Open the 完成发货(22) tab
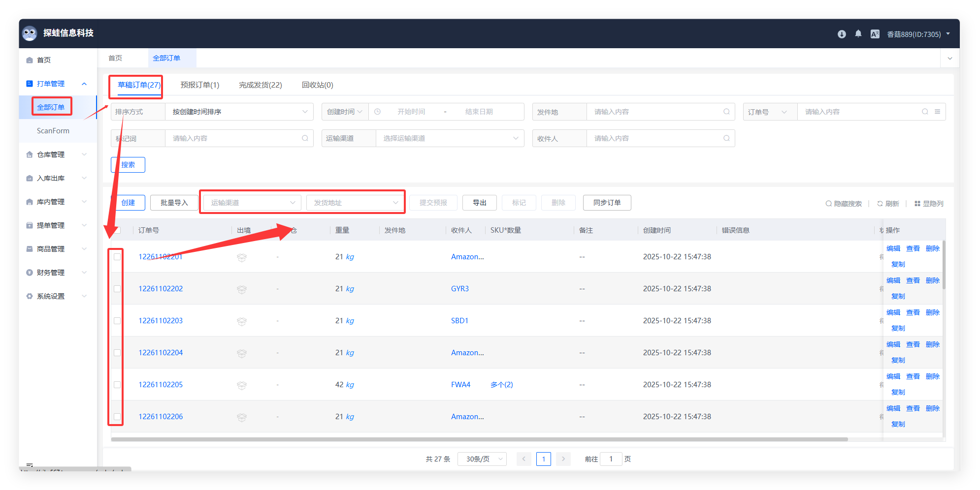Screen dimensions: 980x490 [x=260, y=85]
